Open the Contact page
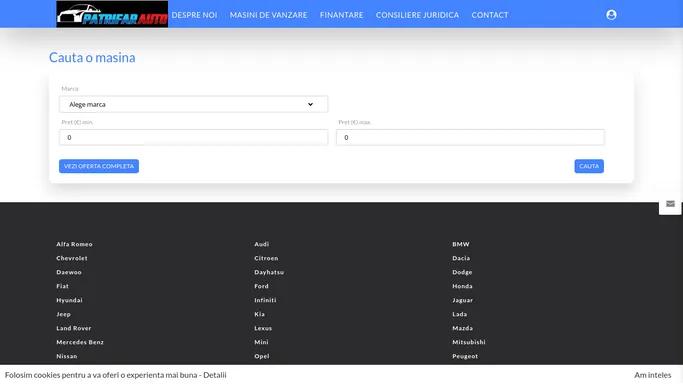 [490, 15]
